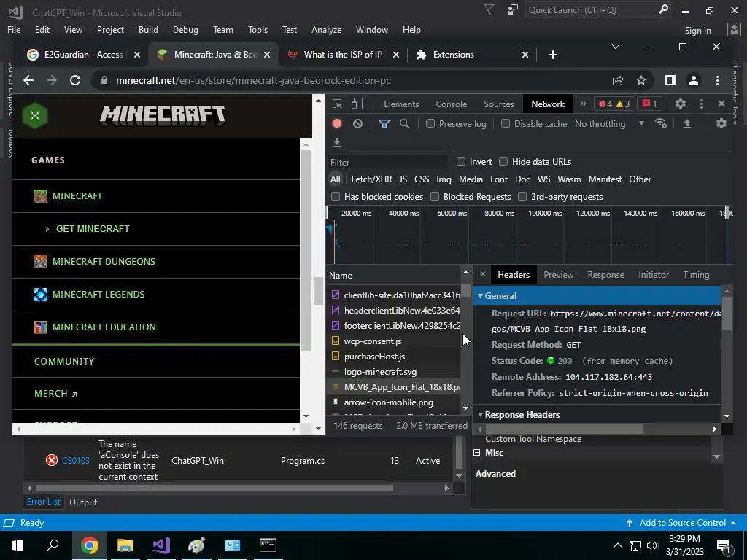The width and height of the screenshot is (747, 560).
Task: Click the Visual Studio notifications flag icon
Action: [x=489, y=10]
